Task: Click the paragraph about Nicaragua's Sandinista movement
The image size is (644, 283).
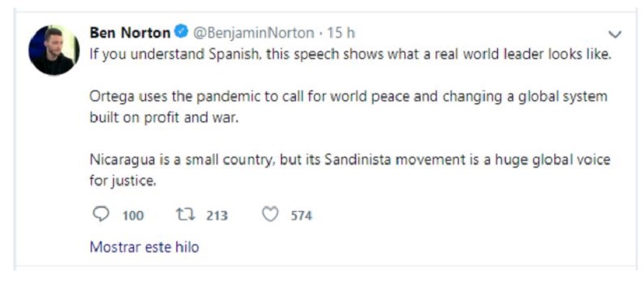Action: [x=350, y=170]
